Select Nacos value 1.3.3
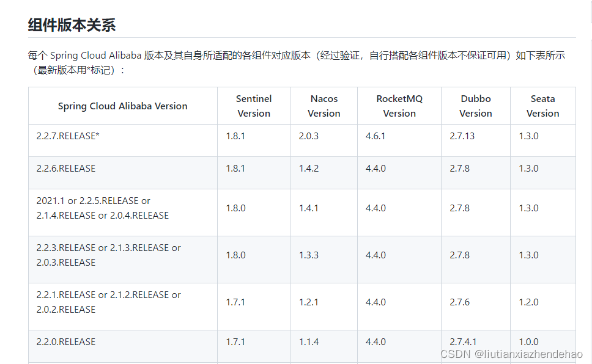Screen dimensions: 592x364 tap(309, 255)
